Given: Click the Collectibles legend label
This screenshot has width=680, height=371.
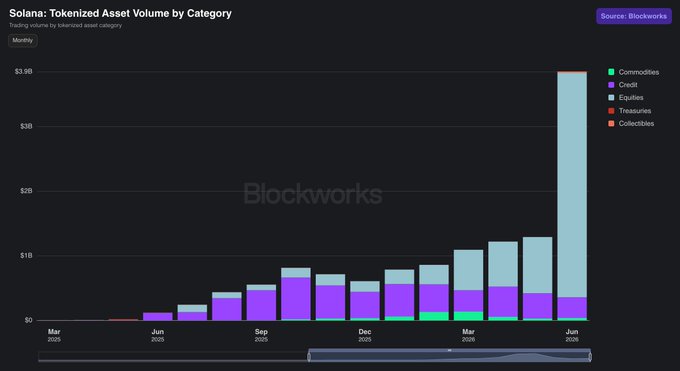Looking at the screenshot, I should [636, 124].
